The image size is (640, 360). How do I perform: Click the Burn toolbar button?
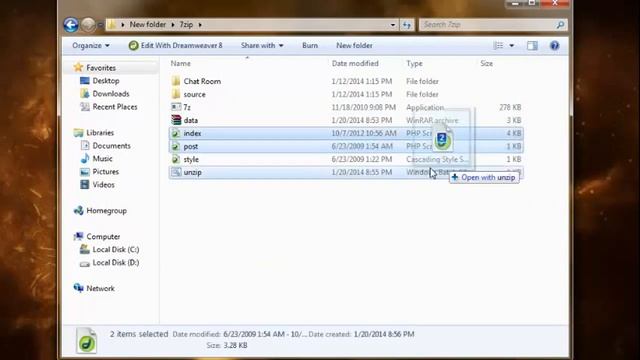click(x=310, y=45)
